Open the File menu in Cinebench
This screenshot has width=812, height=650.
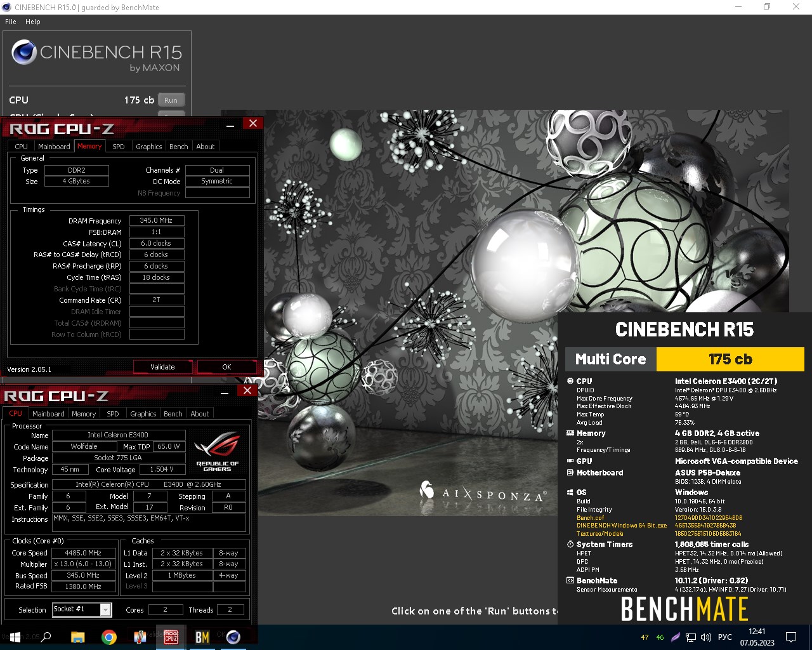coord(11,22)
